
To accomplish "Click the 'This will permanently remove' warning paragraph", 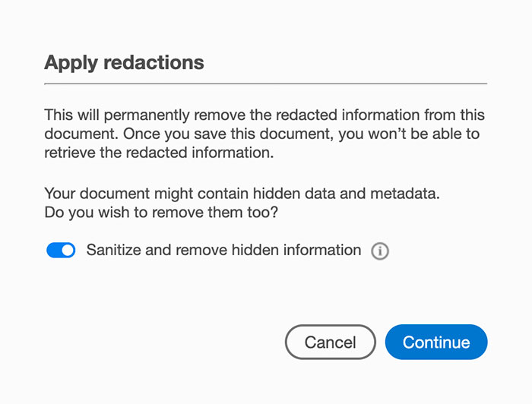I will point(264,116).
